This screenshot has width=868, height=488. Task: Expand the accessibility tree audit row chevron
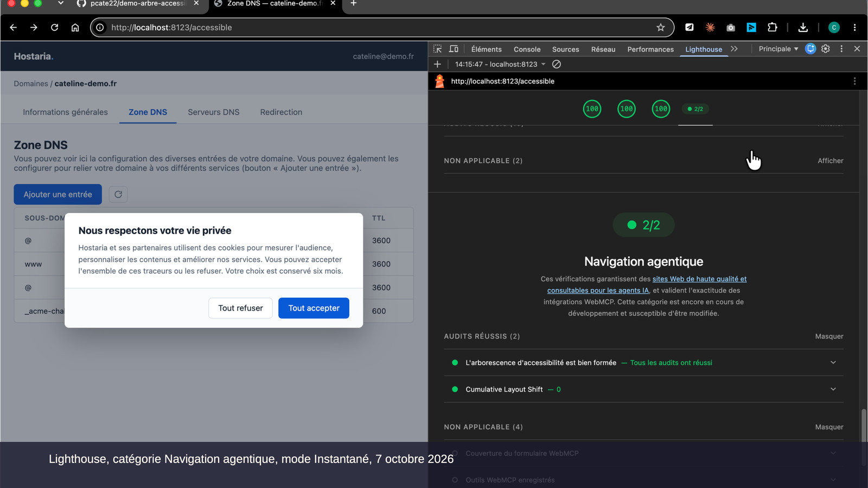833,362
